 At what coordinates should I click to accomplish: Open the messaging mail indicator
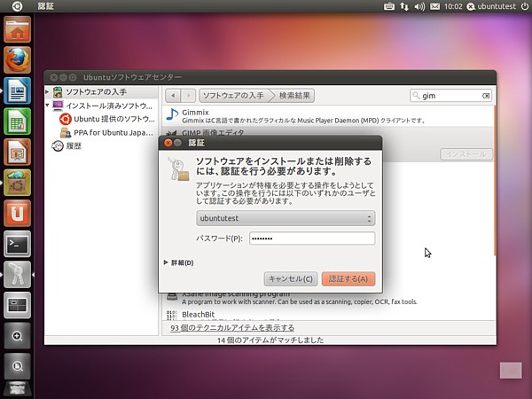(435, 6)
